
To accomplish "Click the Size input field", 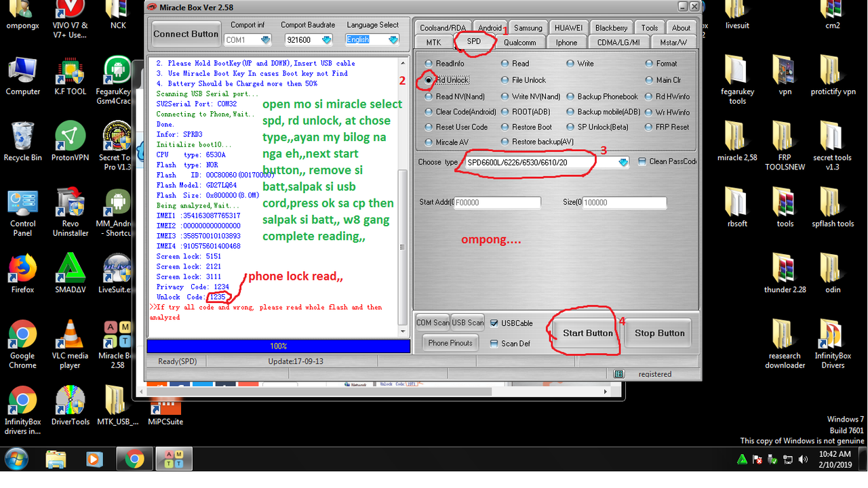I will point(623,202).
